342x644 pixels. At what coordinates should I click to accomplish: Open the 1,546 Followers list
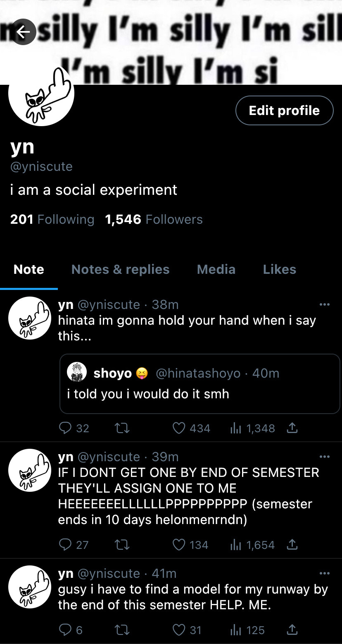click(x=154, y=219)
